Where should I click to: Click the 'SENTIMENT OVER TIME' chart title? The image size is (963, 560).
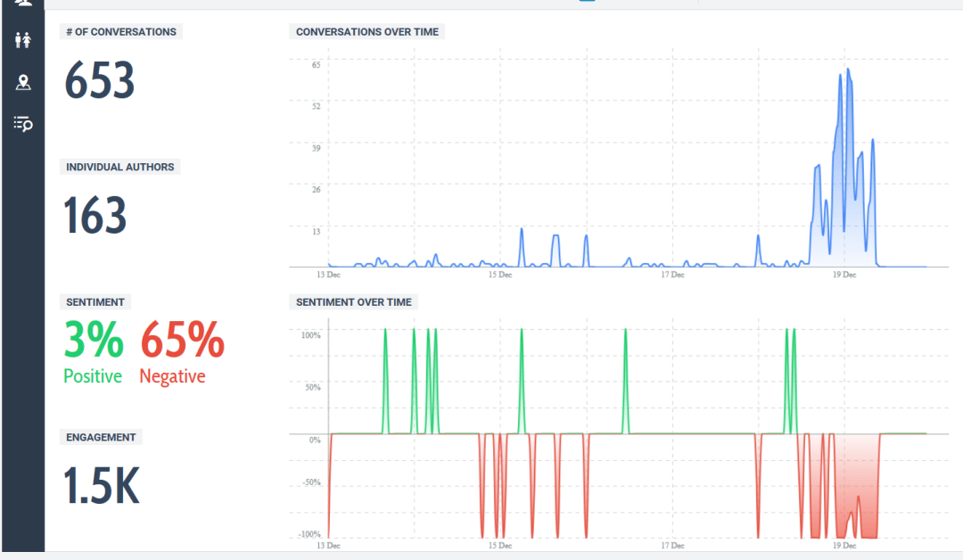[x=354, y=302]
